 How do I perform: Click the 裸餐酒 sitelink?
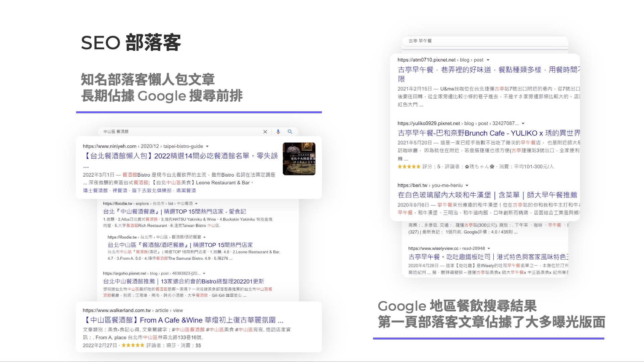click(120, 190)
